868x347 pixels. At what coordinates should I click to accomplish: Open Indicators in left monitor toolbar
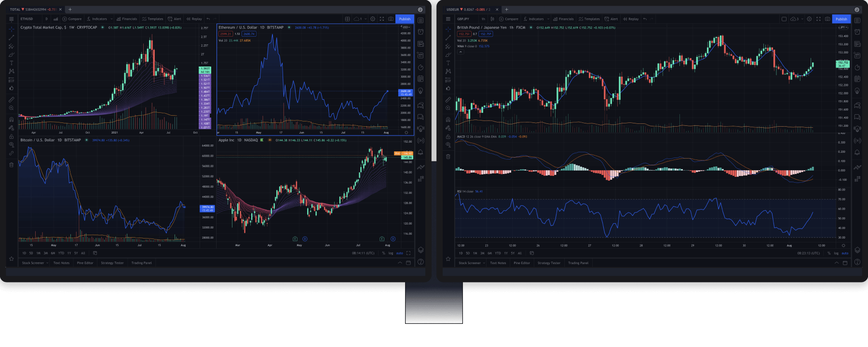click(97, 19)
